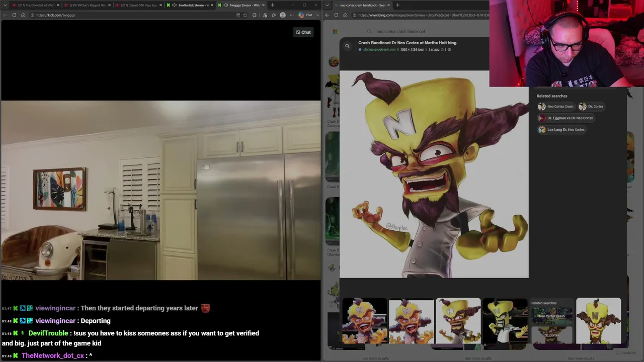644x362 pixels.
Task: Click the Microsoft logo on Bing page
Action: point(335,32)
